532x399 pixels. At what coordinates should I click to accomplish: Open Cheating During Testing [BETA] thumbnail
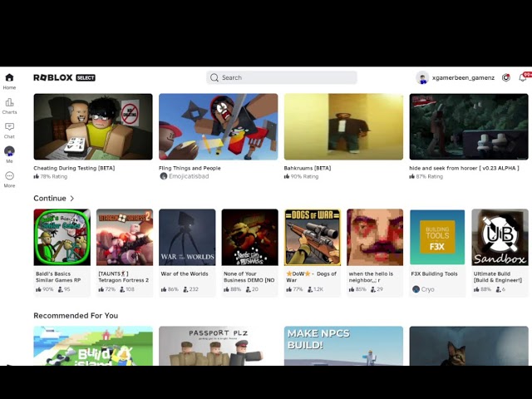(x=93, y=126)
